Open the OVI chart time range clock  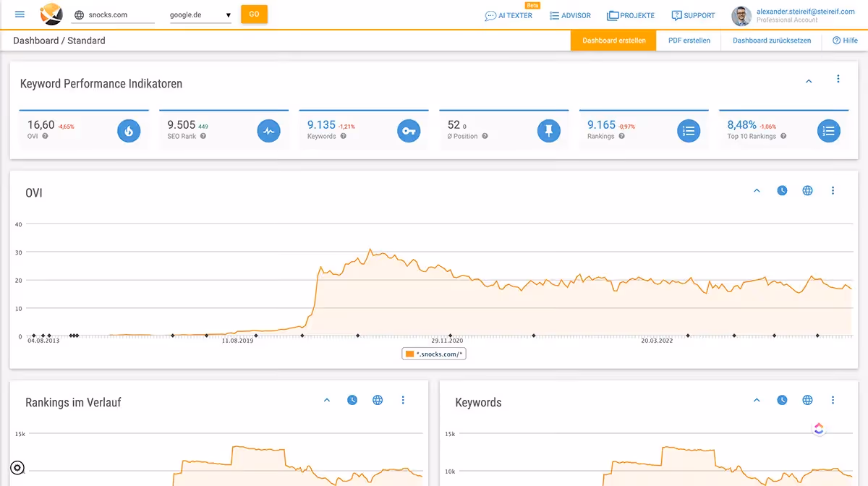click(x=782, y=191)
